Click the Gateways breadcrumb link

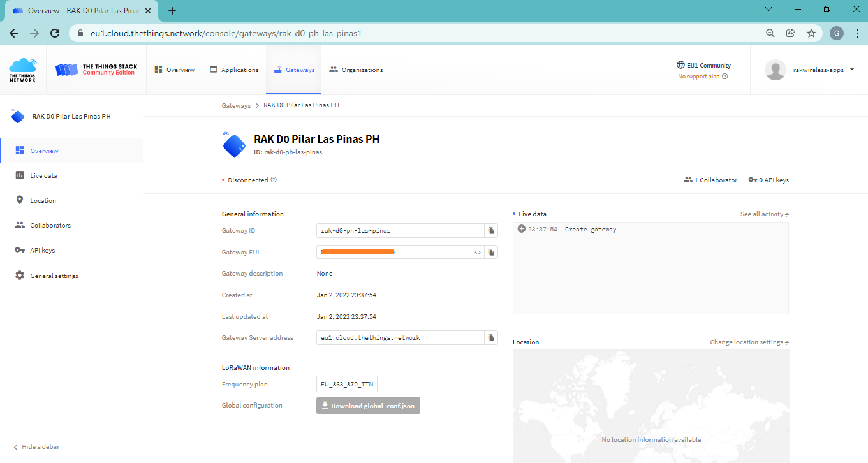click(236, 105)
